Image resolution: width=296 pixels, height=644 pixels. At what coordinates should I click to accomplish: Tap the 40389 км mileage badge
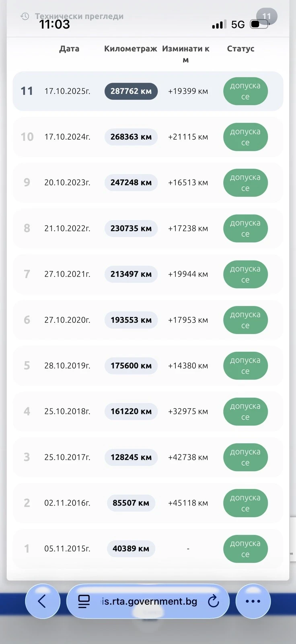[x=131, y=549]
